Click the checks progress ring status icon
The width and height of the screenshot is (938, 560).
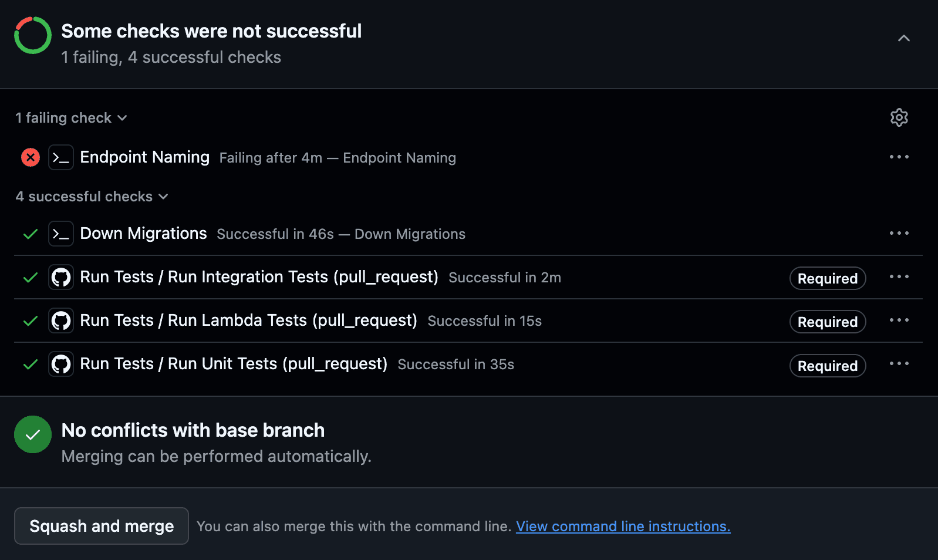(33, 35)
